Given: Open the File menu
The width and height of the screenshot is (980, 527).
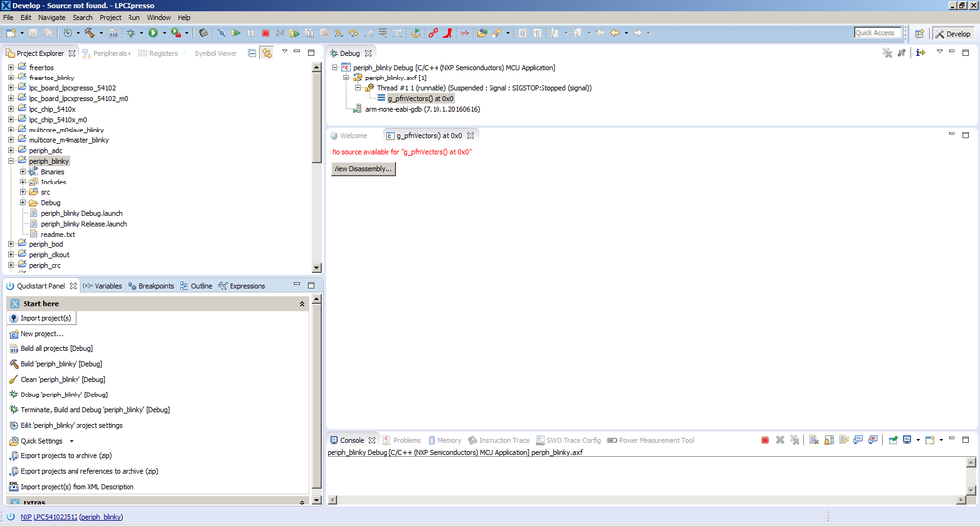Looking at the screenshot, I should (x=8, y=17).
